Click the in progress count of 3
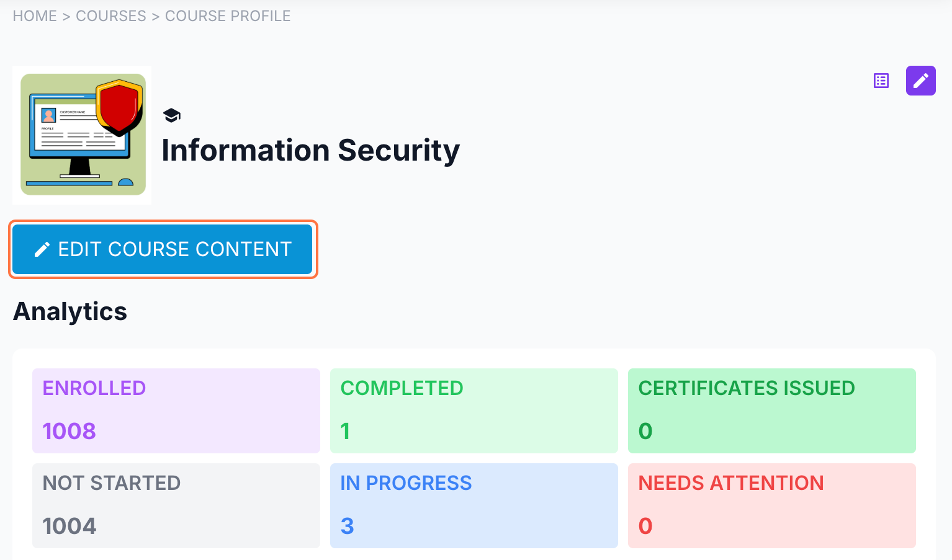Viewport: 952px width, 560px height. point(348,526)
